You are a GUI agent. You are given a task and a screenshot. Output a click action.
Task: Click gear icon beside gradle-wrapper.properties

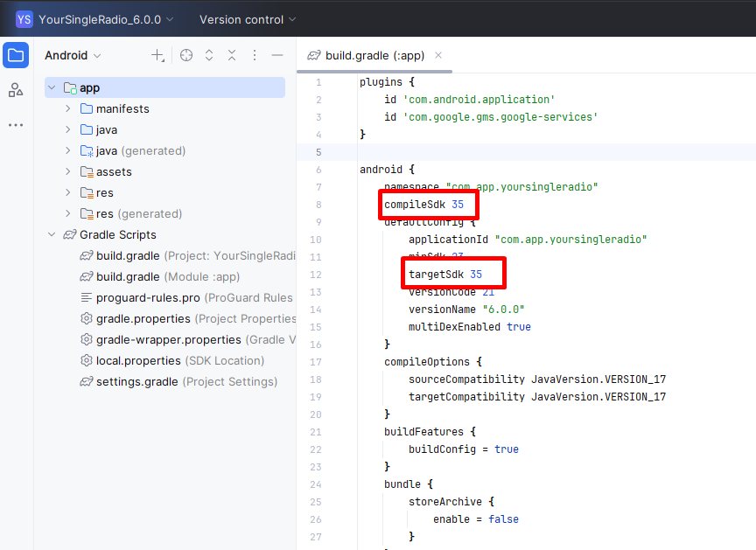(87, 339)
